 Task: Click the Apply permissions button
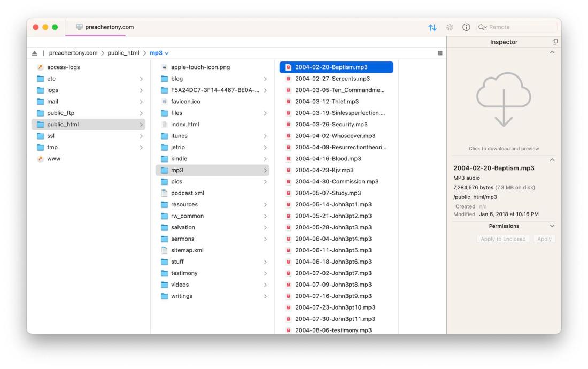point(544,239)
